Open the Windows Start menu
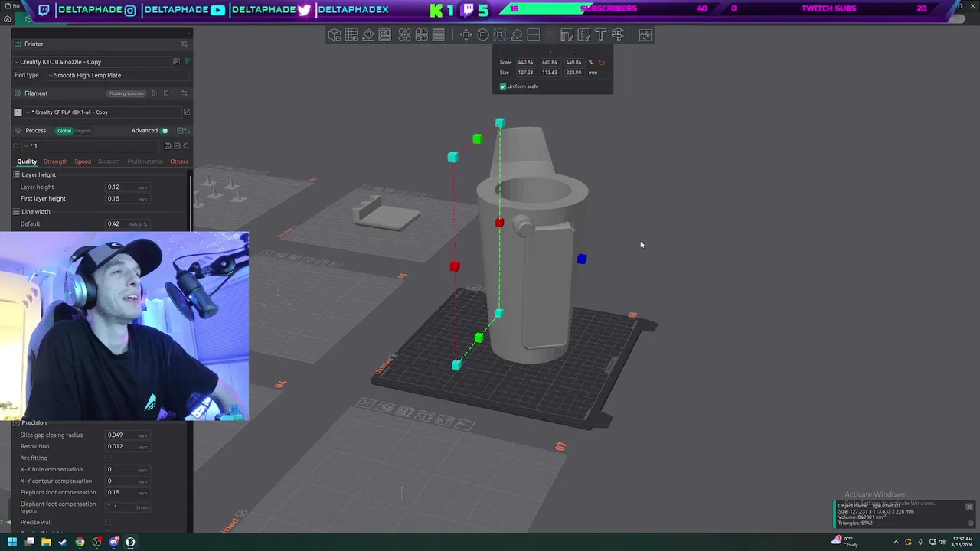The height and width of the screenshot is (551, 980). [x=11, y=542]
